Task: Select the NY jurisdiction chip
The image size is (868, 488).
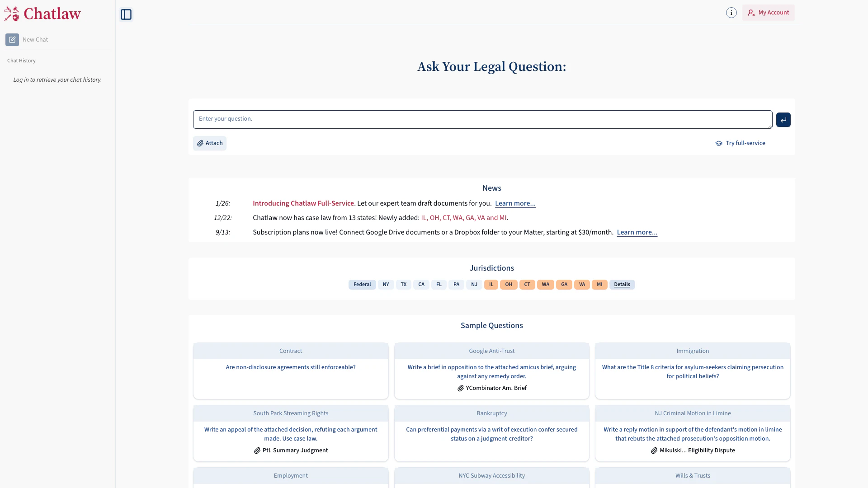Action: point(386,285)
